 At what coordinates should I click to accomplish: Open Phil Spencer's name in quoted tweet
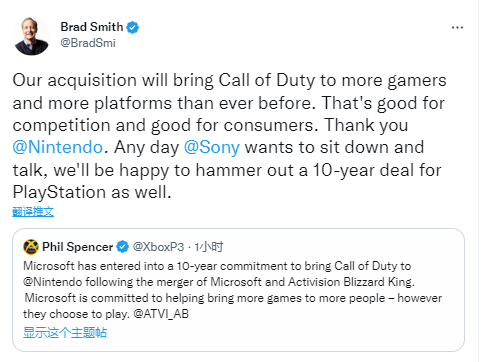(x=78, y=247)
